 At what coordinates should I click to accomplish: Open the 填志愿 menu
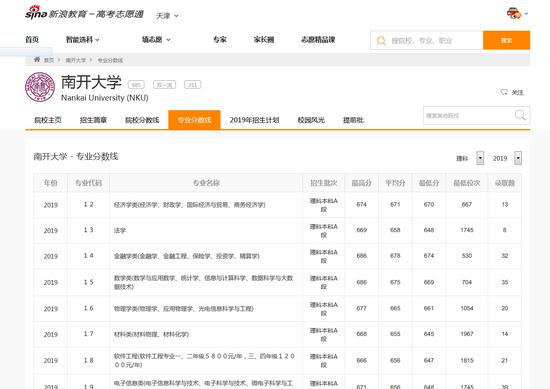(x=156, y=40)
